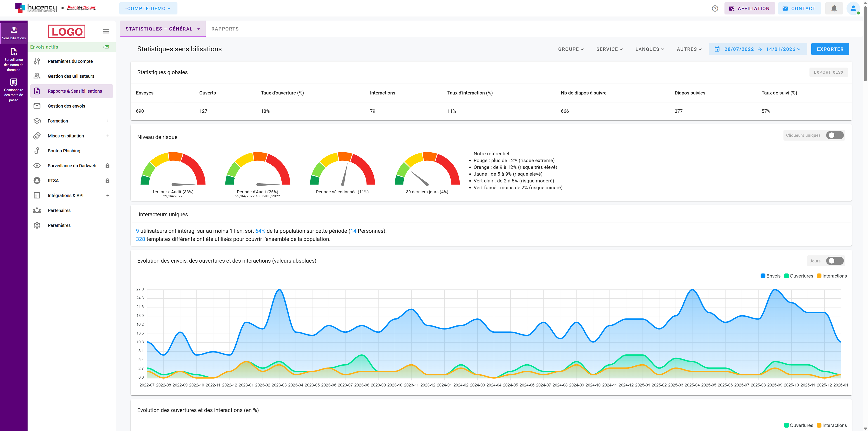Viewport: 868px width, 431px height.
Task: Open Gestionnaire des mots de passe
Action: (x=13, y=90)
